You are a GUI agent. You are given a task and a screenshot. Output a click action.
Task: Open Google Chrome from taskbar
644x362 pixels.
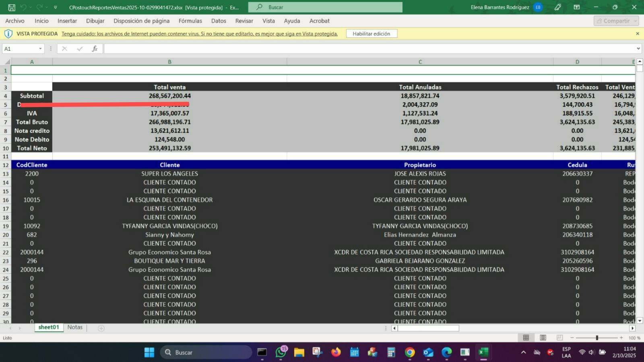pyautogui.click(x=410, y=353)
